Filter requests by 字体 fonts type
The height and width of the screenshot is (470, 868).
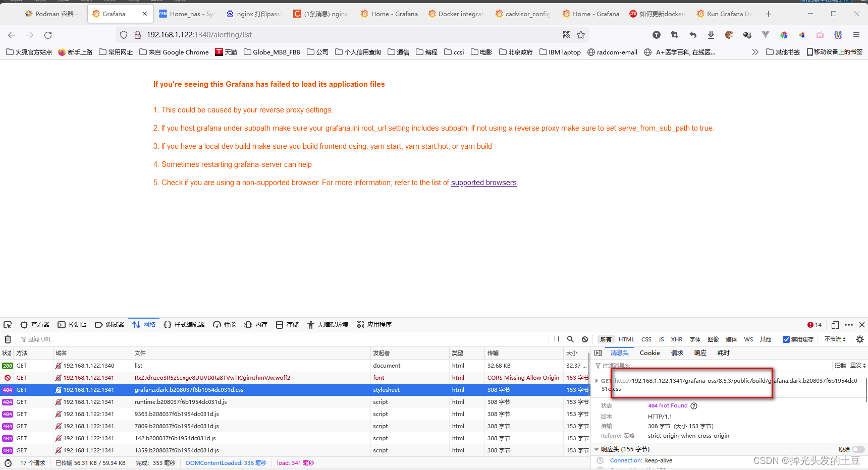pyautogui.click(x=695, y=339)
